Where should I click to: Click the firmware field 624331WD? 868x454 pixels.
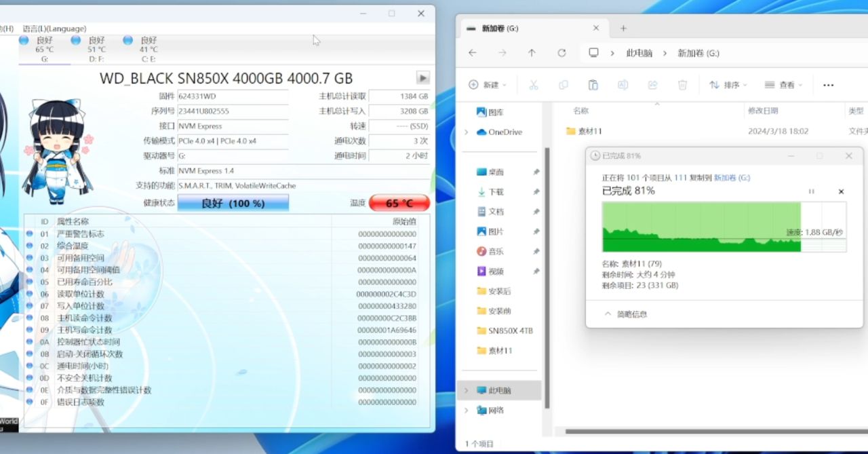[233, 96]
